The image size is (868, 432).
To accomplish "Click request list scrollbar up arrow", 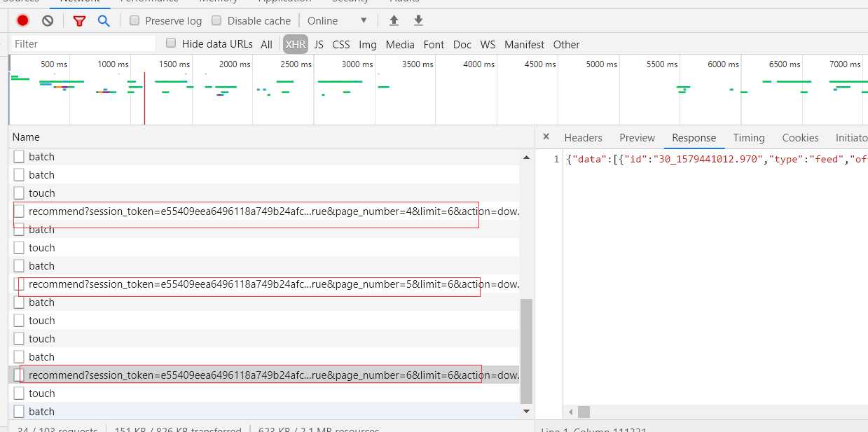I will [x=527, y=158].
